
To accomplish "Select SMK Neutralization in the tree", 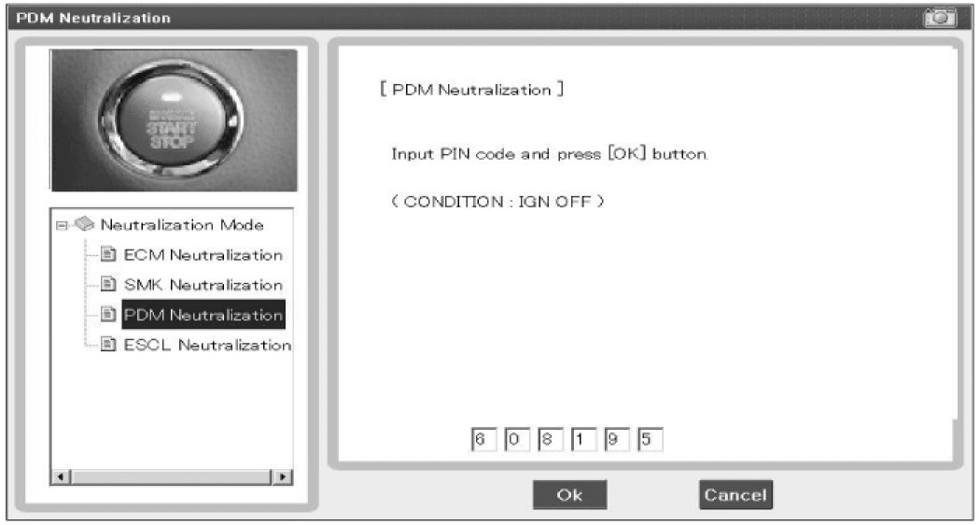I will [x=203, y=285].
